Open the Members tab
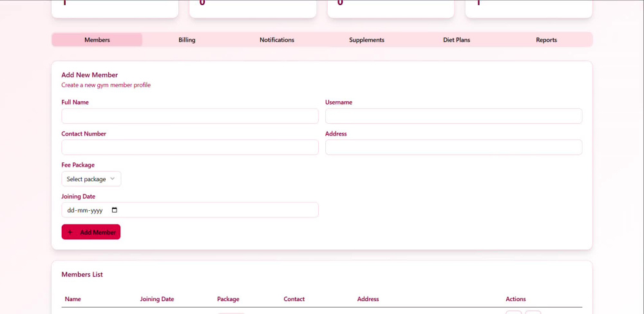 point(97,40)
